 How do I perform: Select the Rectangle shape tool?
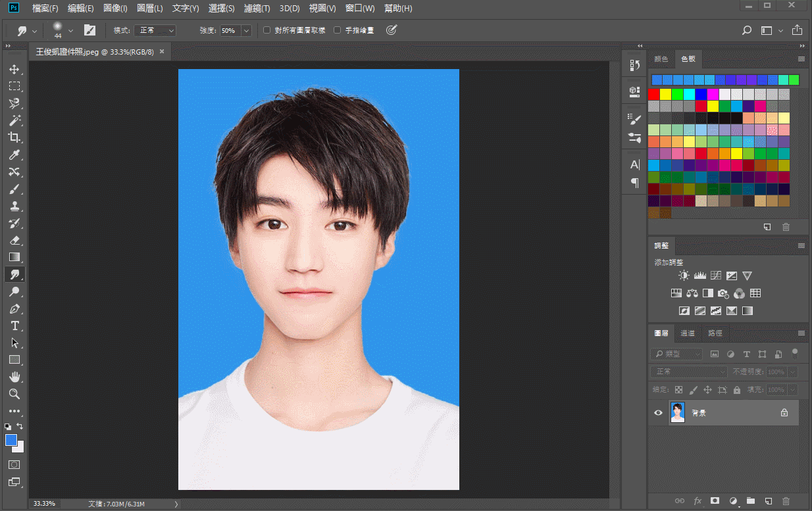coord(14,360)
